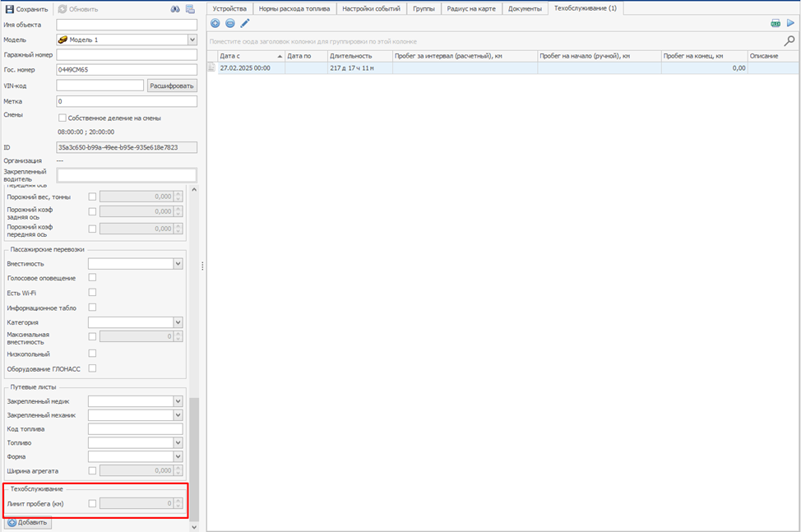Click the pencil edit icon
801x532 pixels.
[x=245, y=23]
